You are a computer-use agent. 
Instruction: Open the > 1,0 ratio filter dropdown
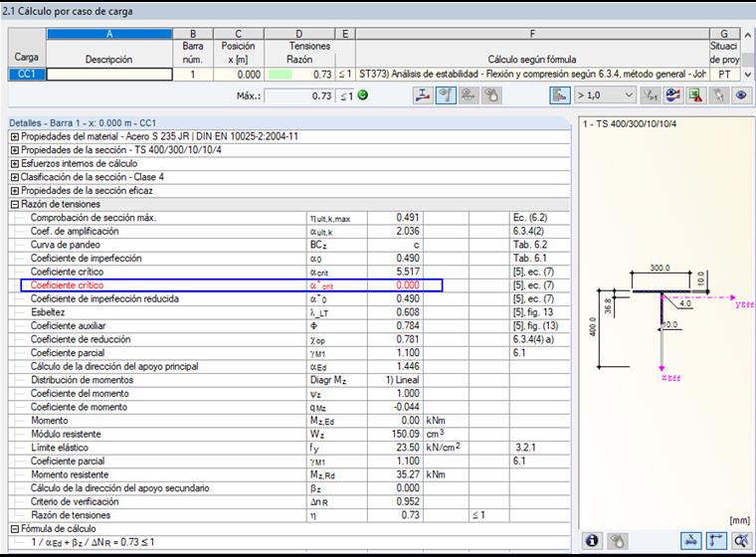[605, 95]
